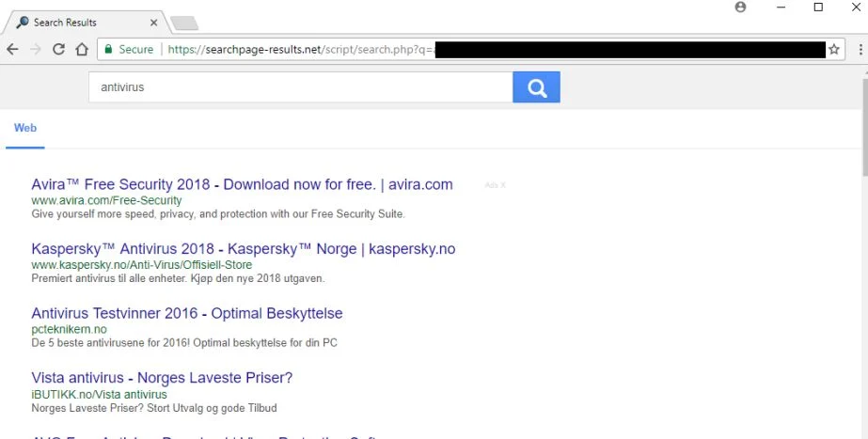Submit search with the blue magnifier button
868x439 pixels.
coord(536,86)
